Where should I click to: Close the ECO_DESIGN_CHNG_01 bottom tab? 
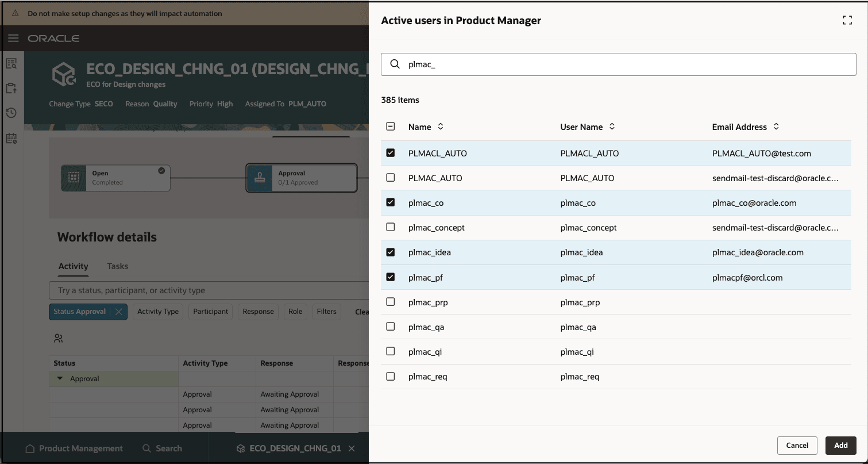[x=352, y=448]
